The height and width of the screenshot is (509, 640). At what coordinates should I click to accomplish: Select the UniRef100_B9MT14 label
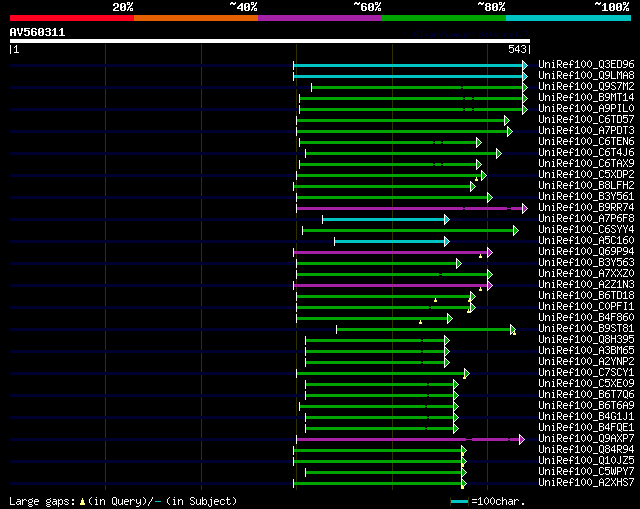[586, 98]
